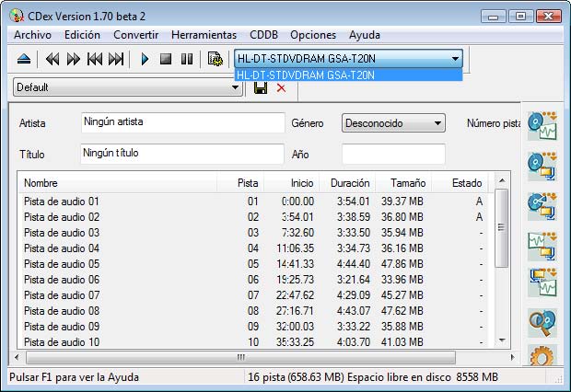Click the rewind button
571x392 pixels.
[x=52, y=59]
